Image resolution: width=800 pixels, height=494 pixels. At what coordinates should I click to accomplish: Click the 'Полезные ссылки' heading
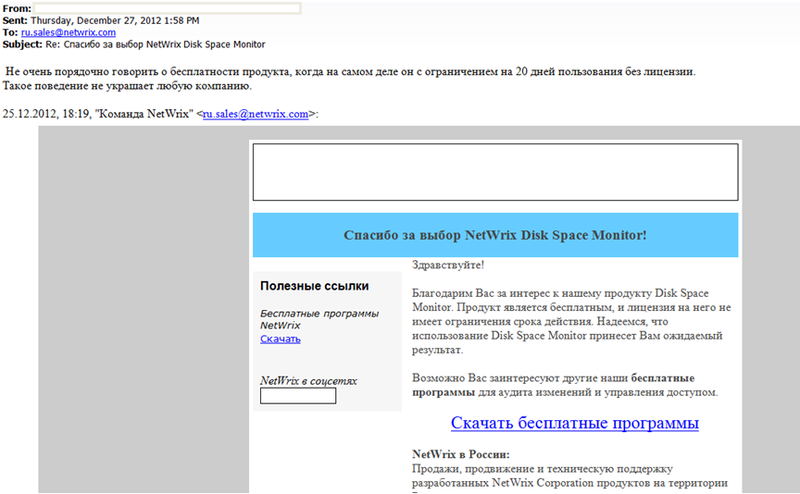pyautogui.click(x=314, y=286)
